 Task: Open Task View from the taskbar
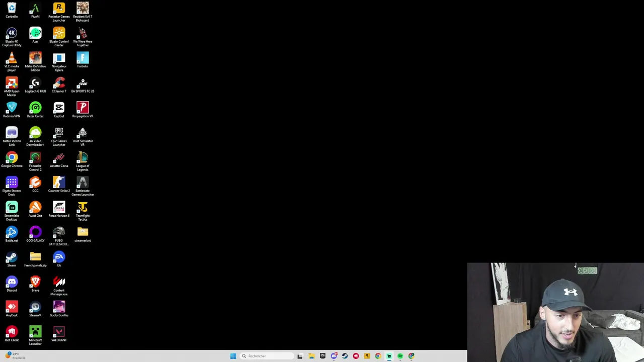(300, 356)
